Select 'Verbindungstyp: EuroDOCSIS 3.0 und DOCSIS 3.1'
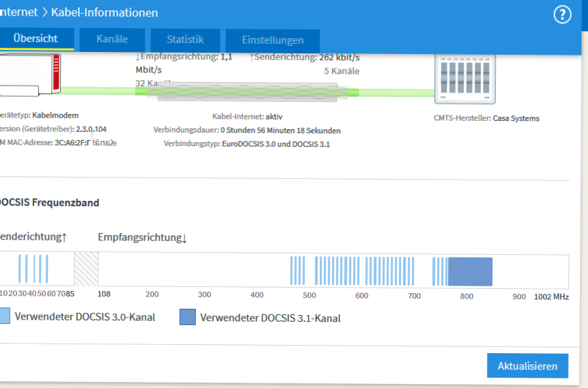Image resolution: width=588 pixels, height=388 pixels. coord(247,144)
